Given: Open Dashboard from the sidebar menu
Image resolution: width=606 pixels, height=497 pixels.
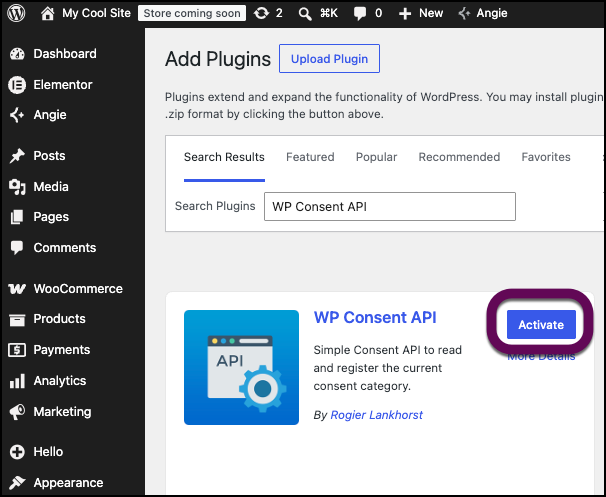Looking at the screenshot, I should tap(65, 54).
